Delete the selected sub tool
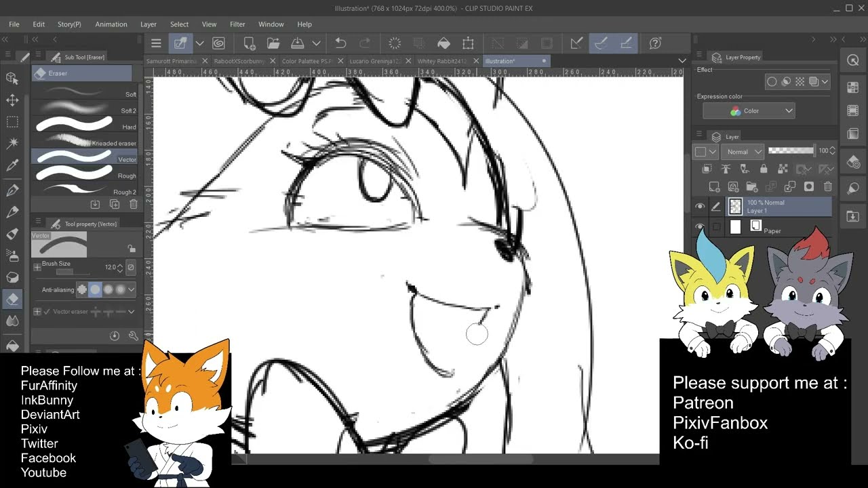 (134, 204)
